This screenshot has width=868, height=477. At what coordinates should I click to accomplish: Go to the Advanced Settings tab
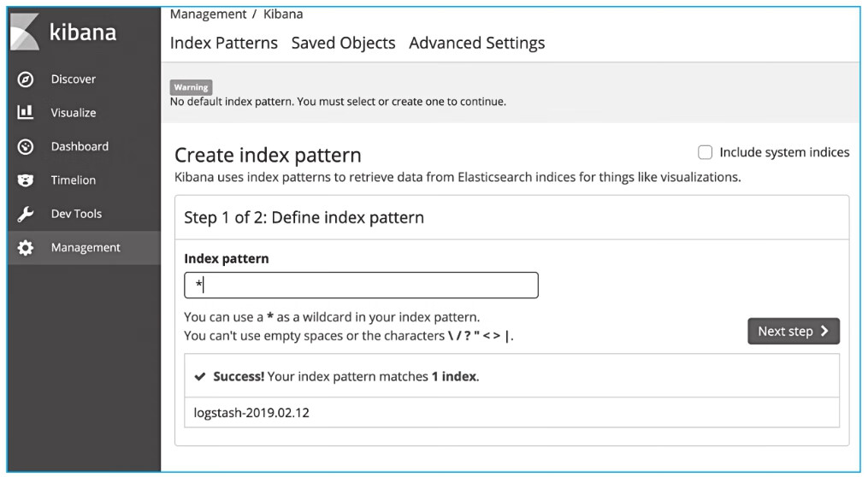tap(476, 43)
